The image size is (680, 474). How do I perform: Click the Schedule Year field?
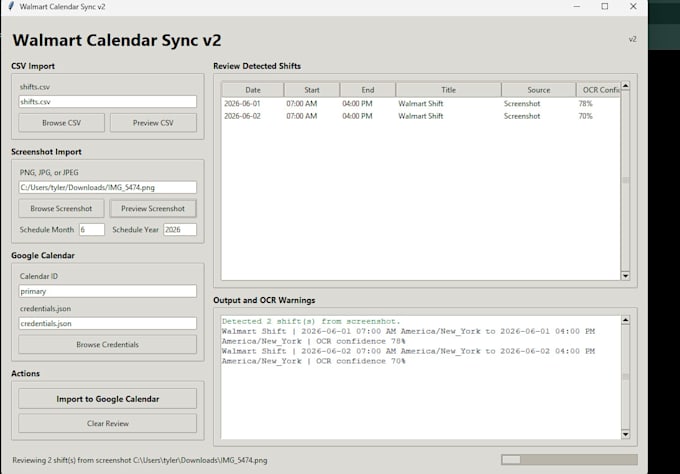180,229
